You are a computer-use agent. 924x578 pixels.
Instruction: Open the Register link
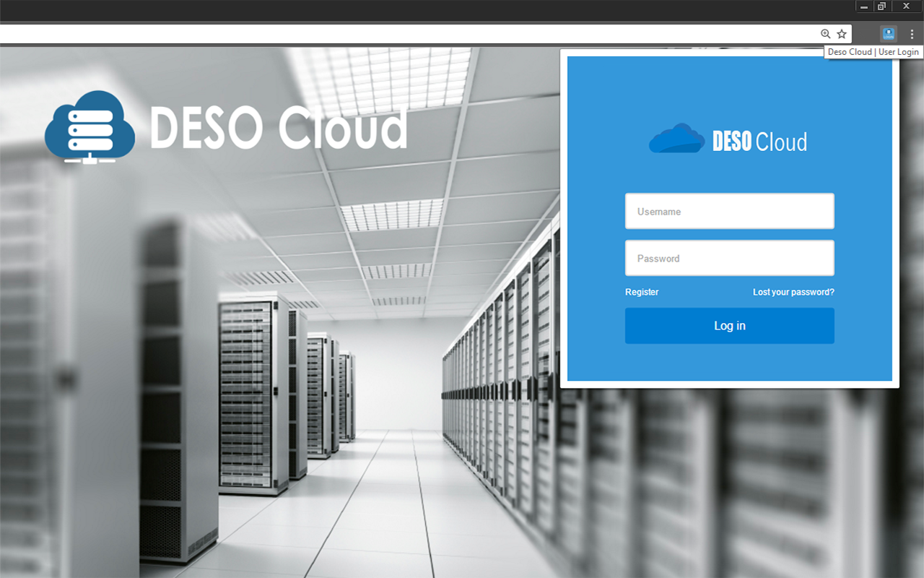point(642,292)
